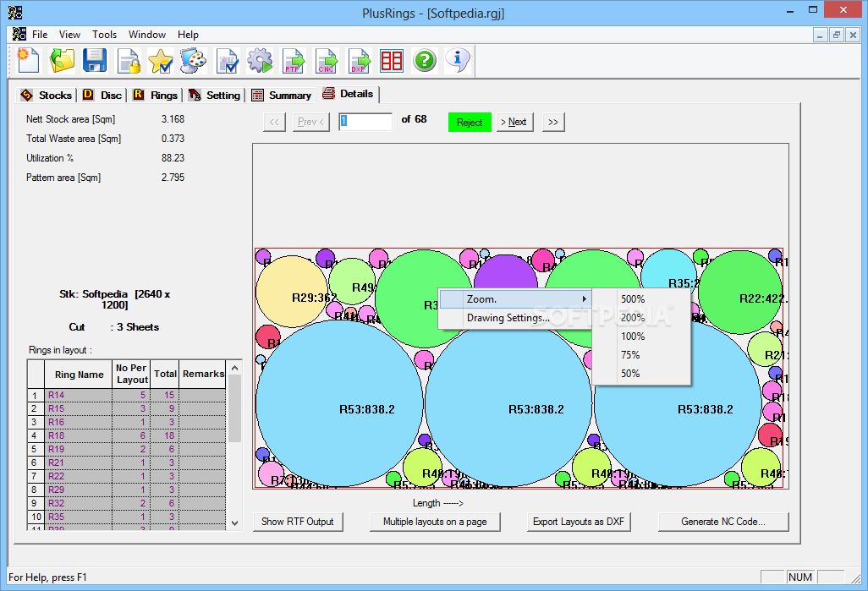Open the Help menu
Image resolution: width=868 pixels, height=591 pixels.
pyautogui.click(x=188, y=35)
